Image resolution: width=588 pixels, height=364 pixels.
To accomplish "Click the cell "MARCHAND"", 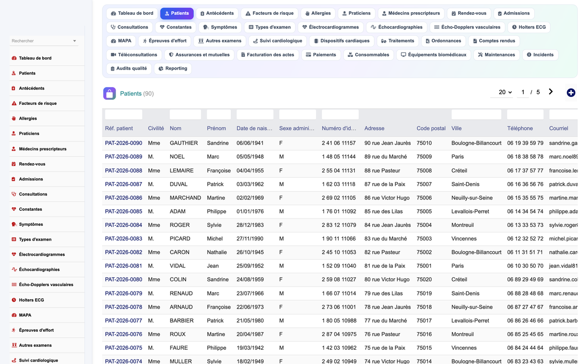I will 185,198.
